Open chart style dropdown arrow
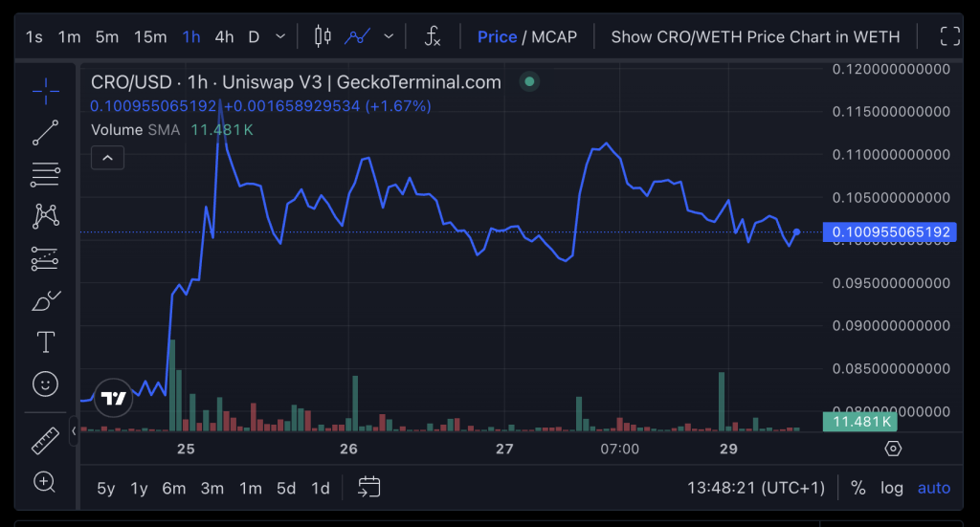The height and width of the screenshot is (527, 980). pyautogui.click(x=389, y=37)
